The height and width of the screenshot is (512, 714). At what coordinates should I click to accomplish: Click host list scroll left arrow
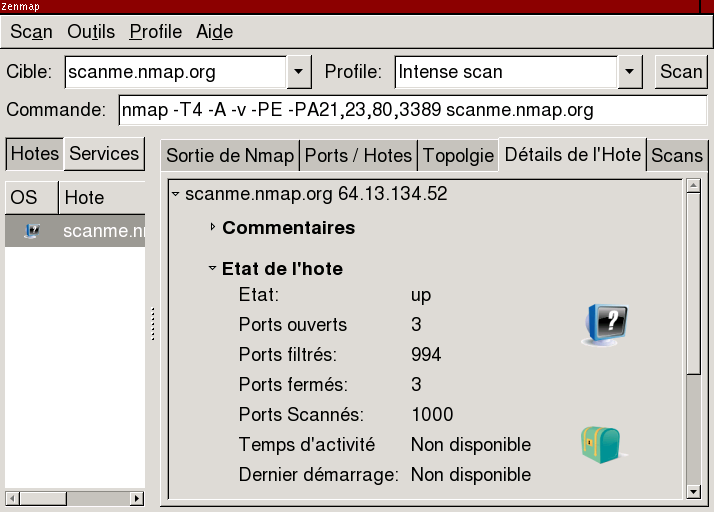(12, 498)
